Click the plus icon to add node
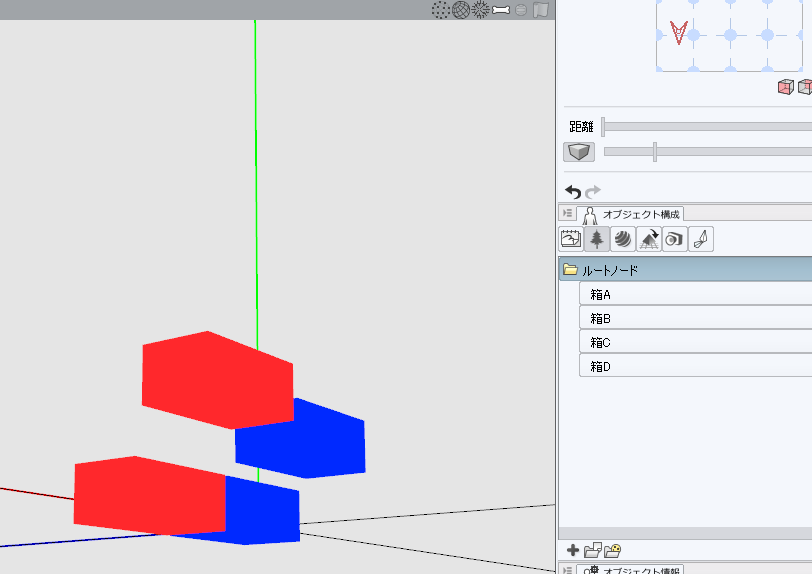Viewport: 812px width, 574px height. point(572,550)
